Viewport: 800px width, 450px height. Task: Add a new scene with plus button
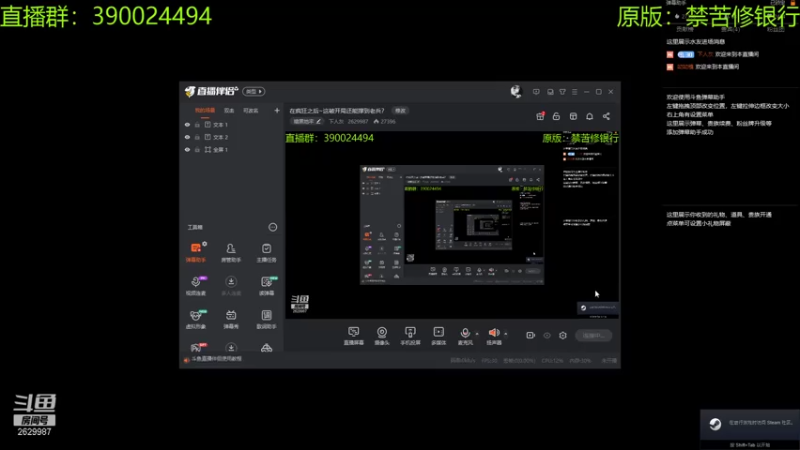click(x=277, y=110)
